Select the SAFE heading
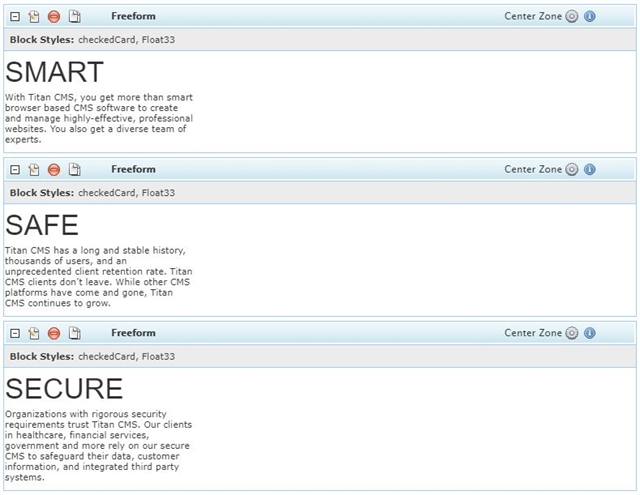Image resolution: width=640 pixels, height=495 pixels. tap(42, 225)
